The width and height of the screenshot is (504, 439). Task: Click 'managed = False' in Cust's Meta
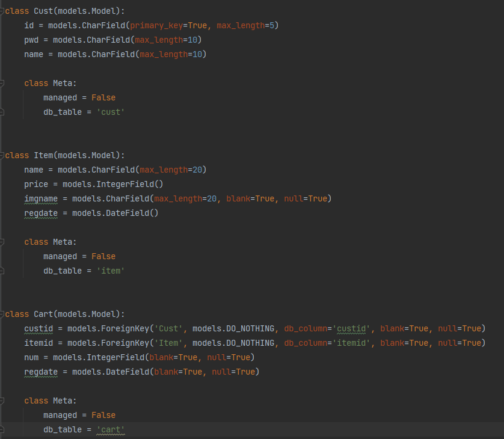pyautogui.click(x=79, y=97)
